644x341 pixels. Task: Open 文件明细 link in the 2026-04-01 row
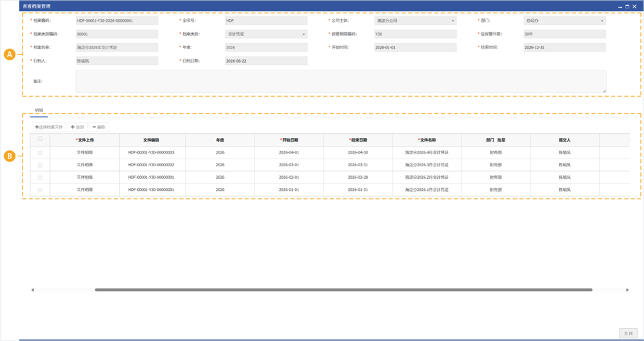(84, 152)
